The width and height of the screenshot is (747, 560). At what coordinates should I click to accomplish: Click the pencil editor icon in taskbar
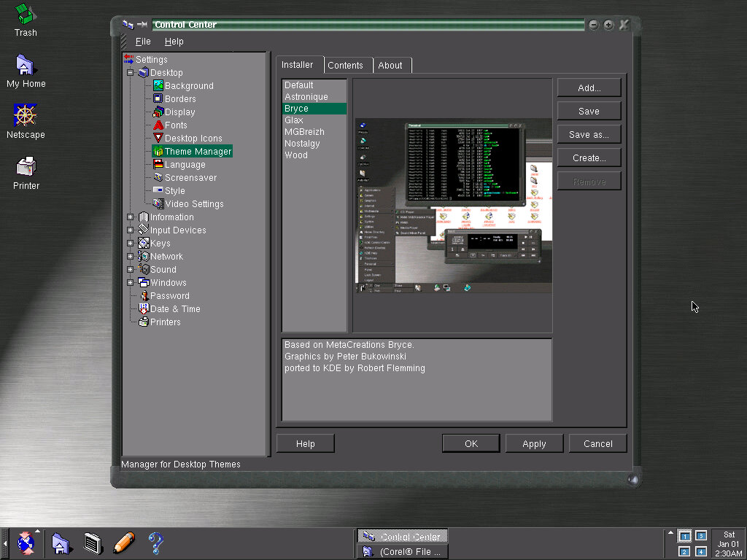pyautogui.click(x=123, y=542)
